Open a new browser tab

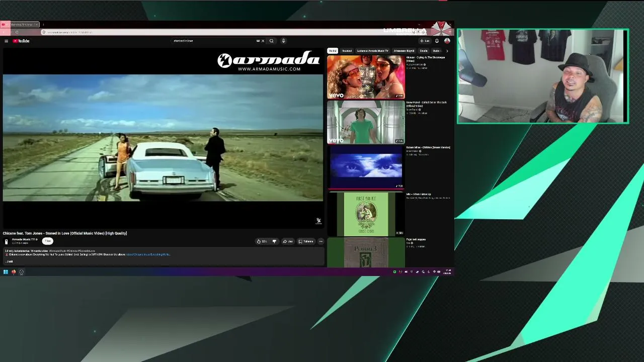[x=43, y=24]
